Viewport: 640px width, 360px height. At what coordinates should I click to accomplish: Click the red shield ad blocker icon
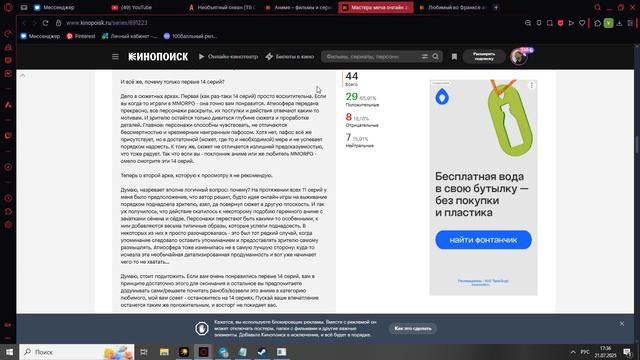[560, 23]
